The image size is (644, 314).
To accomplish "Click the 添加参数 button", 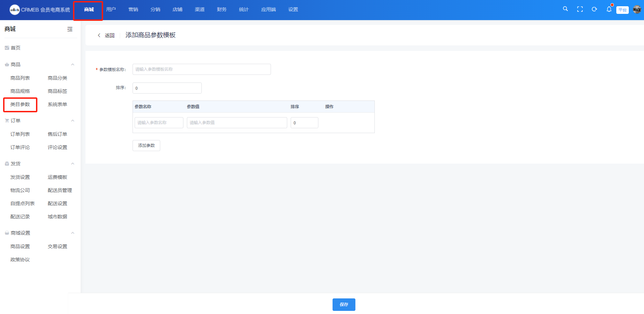I will (x=146, y=146).
